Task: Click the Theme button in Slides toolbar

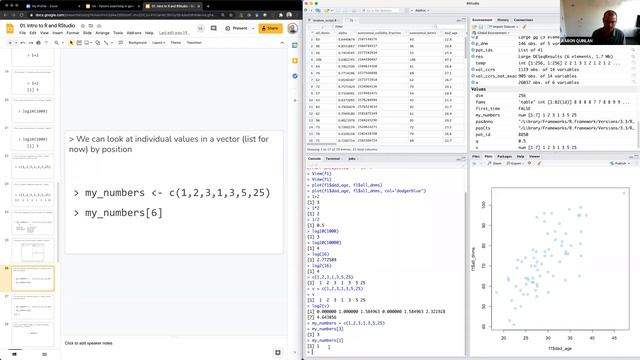Action: pyautogui.click(x=176, y=42)
